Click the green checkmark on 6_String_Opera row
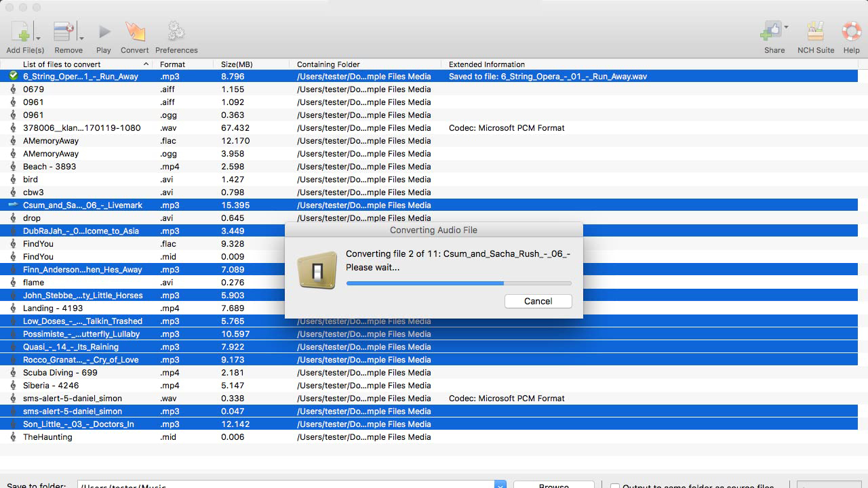The image size is (868, 488). [13, 76]
